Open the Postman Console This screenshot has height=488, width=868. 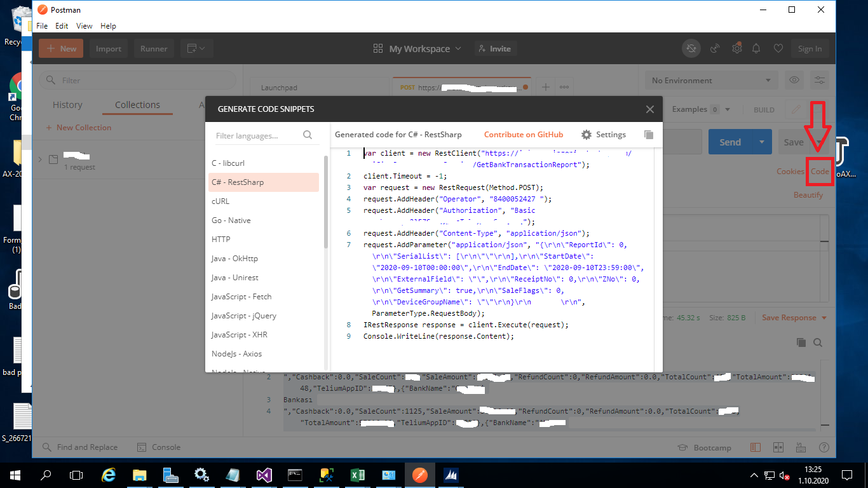click(x=159, y=447)
